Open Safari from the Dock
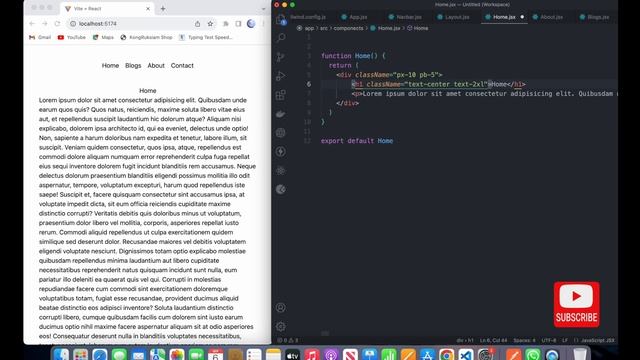 coord(100,355)
